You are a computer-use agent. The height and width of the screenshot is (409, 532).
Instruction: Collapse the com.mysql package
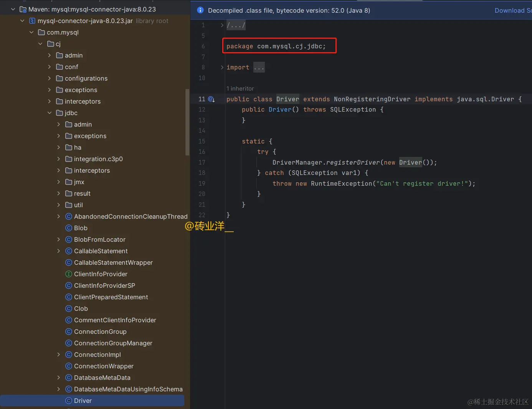coord(31,32)
